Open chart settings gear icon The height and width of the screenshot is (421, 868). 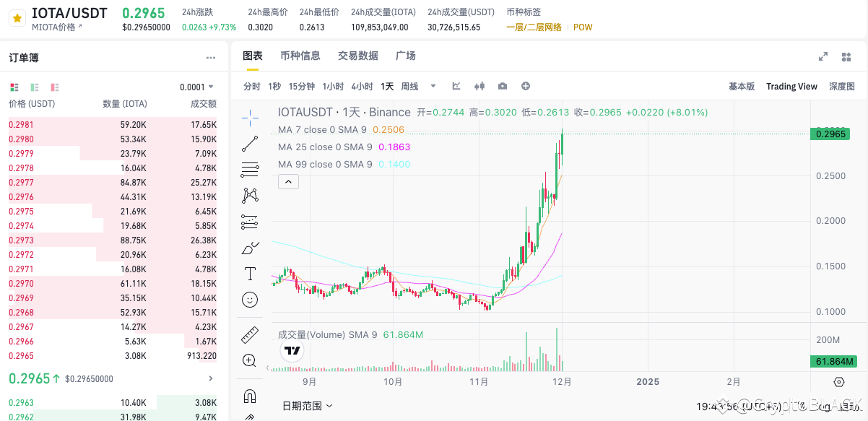(x=839, y=382)
